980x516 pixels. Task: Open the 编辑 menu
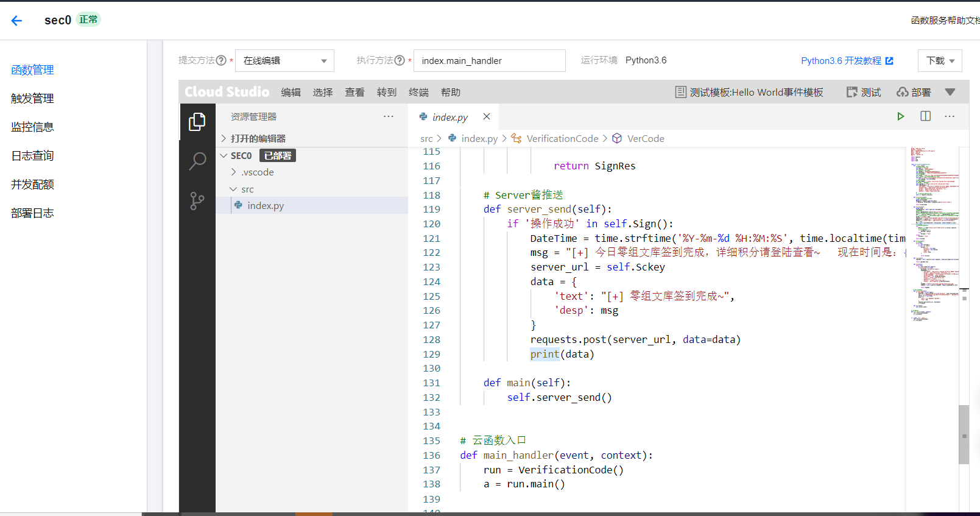click(291, 92)
